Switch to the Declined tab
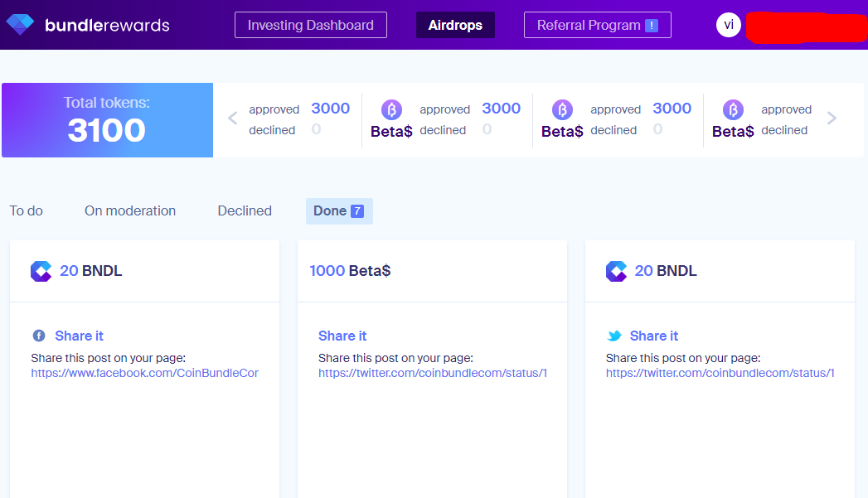Image resolution: width=868 pixels, height=498 pixels. pyautogui.click(x=245, y=210)
